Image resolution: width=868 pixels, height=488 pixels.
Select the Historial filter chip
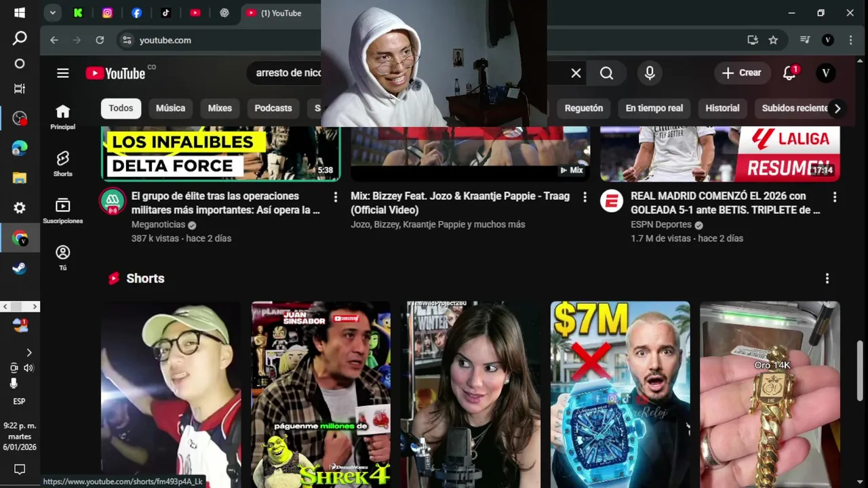tap(722, 108)
